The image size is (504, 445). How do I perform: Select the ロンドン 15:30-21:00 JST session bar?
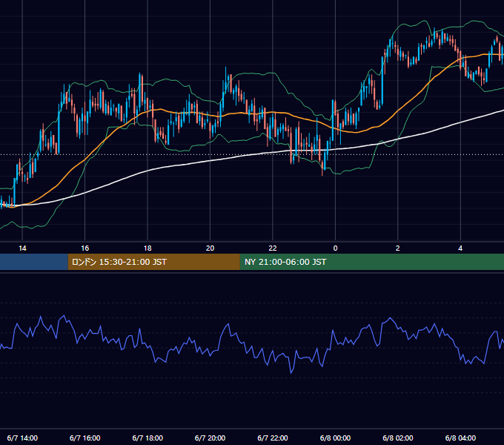coord(153,262)
